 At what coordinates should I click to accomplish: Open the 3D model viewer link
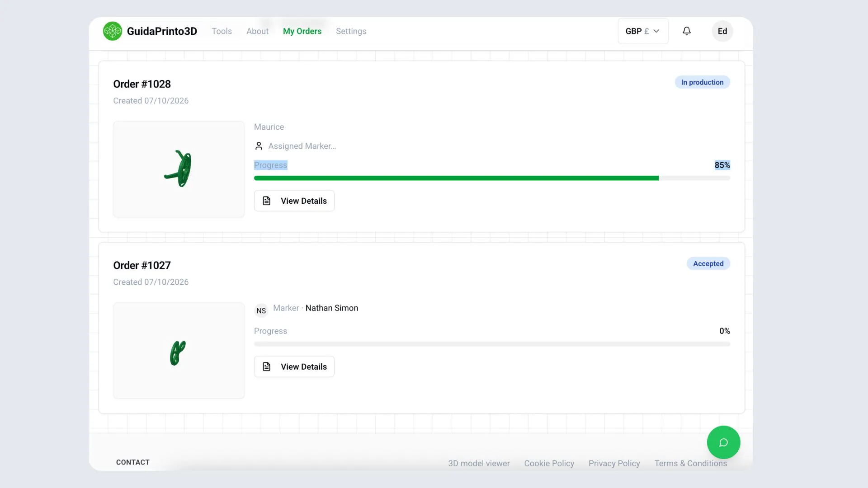[x=479, y=463]
